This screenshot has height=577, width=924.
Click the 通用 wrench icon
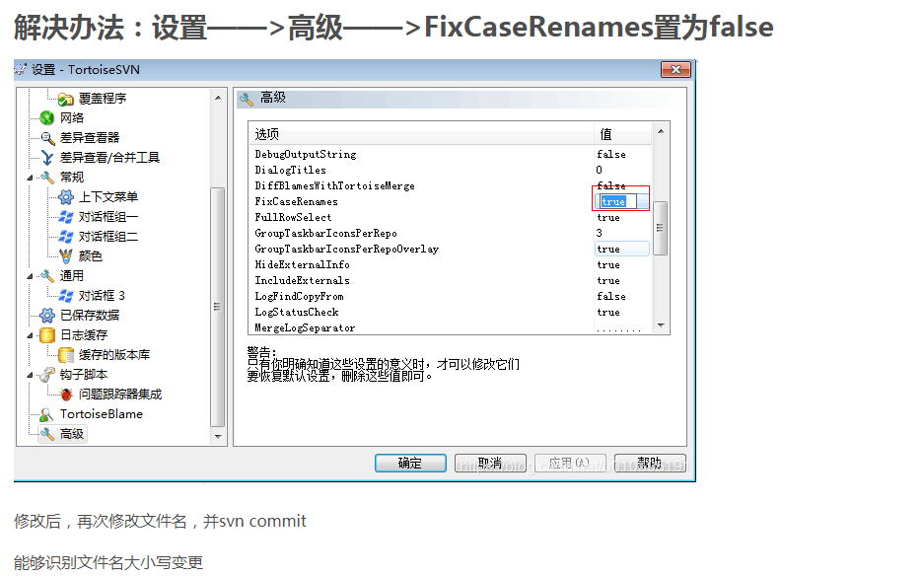pos(46,276)
